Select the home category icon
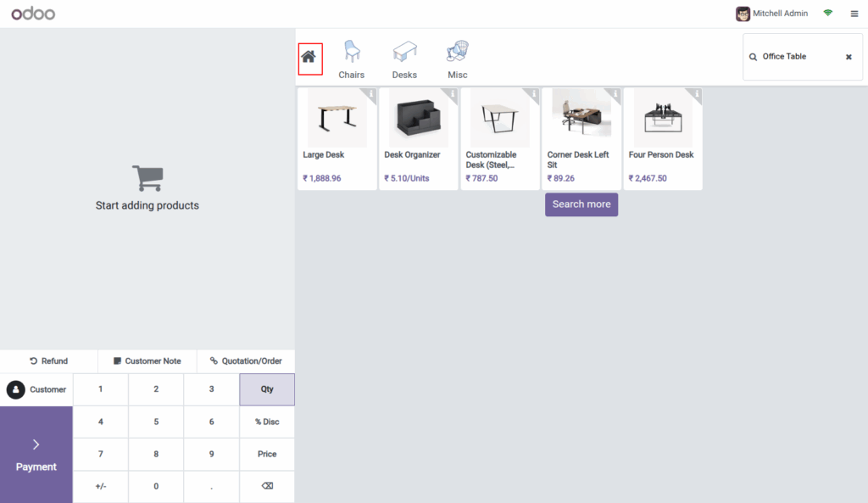868x503 pixels. pos(310,58)
